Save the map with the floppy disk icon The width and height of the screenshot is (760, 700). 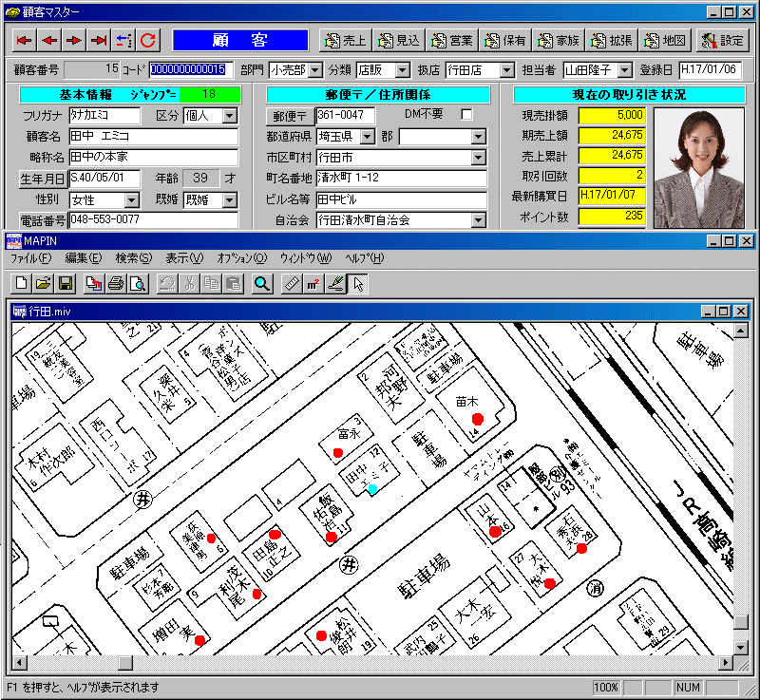point(66,283)
